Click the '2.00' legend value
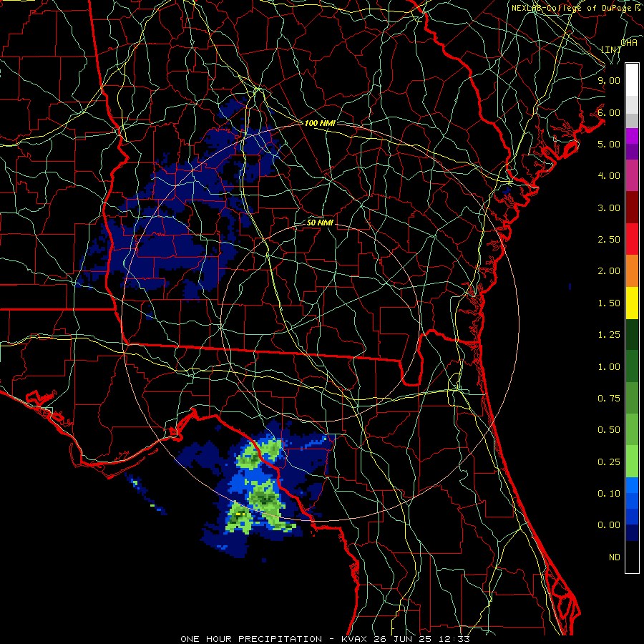Screen dimensions: 644x644 (x=609, y=271)
